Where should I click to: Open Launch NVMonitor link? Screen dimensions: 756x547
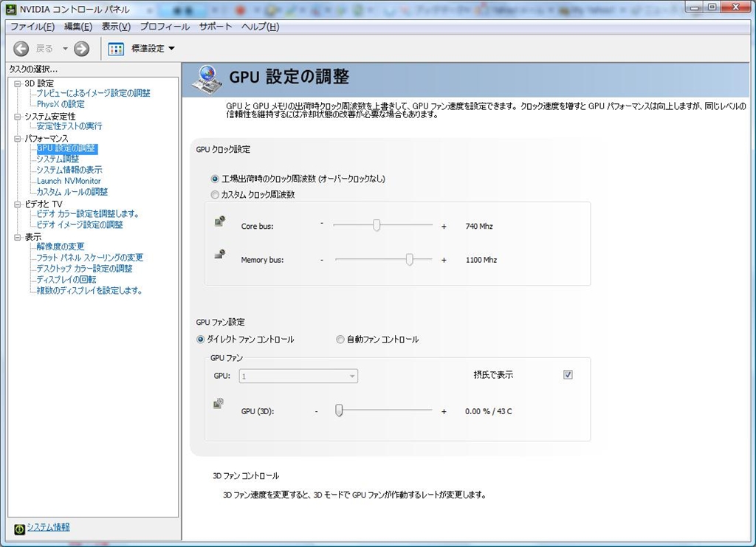pos(69,181)
